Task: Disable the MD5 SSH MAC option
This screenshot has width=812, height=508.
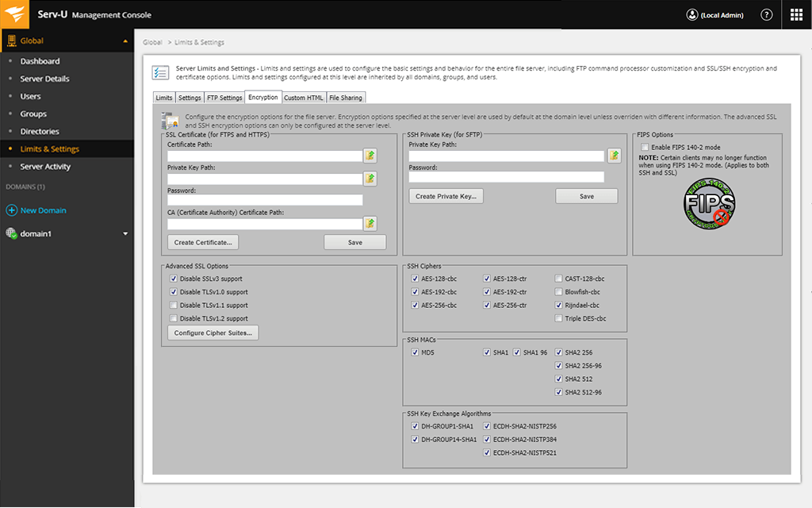Action: (416, 352)
